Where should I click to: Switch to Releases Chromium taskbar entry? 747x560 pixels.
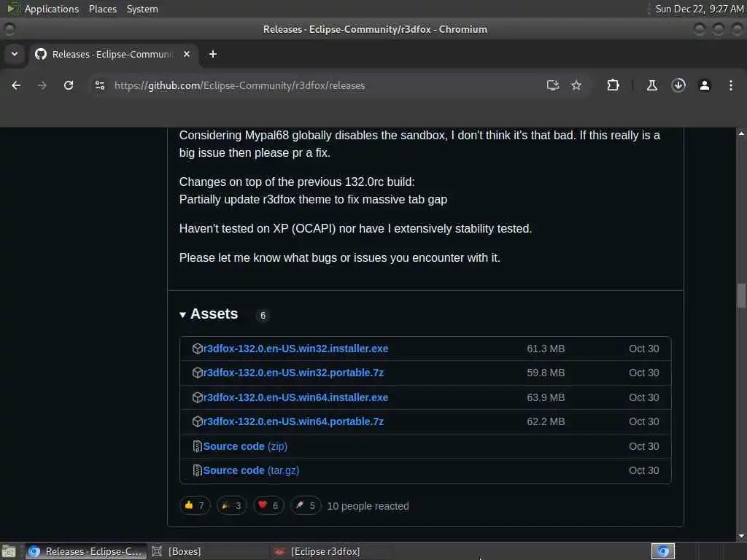tap(86, 551)
